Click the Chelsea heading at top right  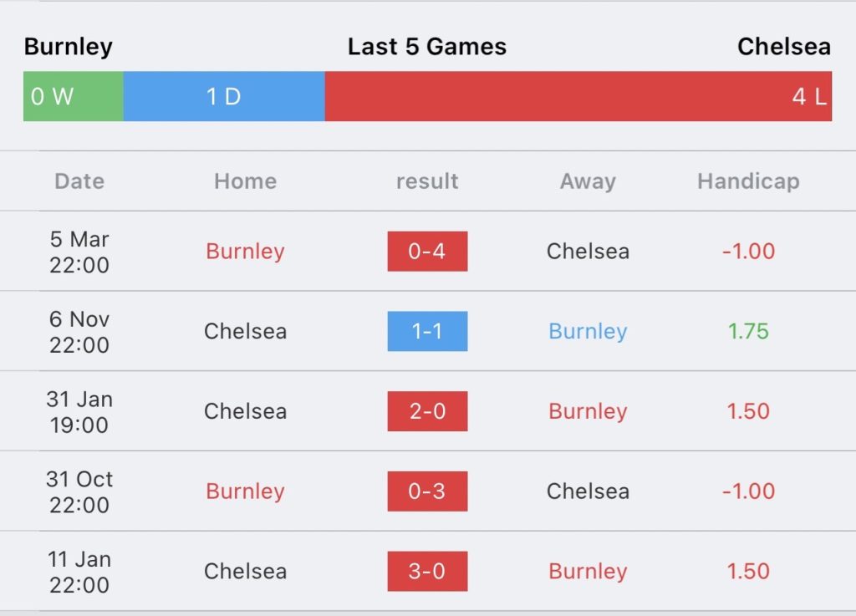pyautogui.click(x=784, y=46)
